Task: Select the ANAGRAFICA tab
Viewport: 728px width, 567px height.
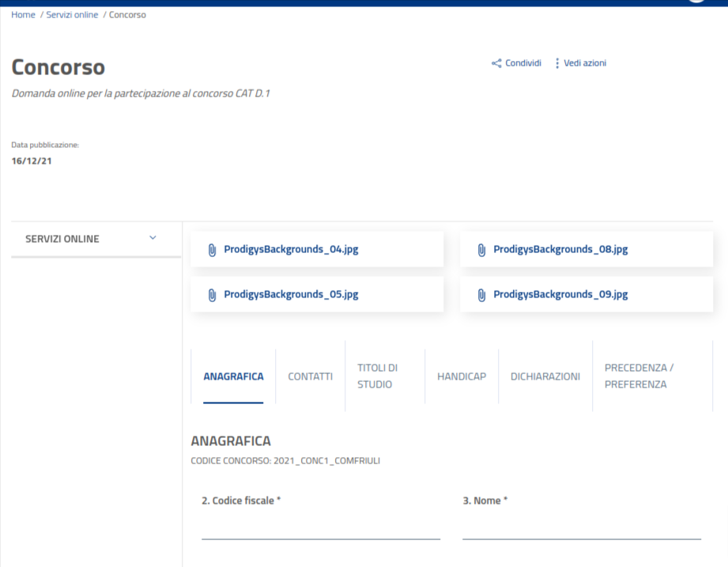Action: pos(233,376)
